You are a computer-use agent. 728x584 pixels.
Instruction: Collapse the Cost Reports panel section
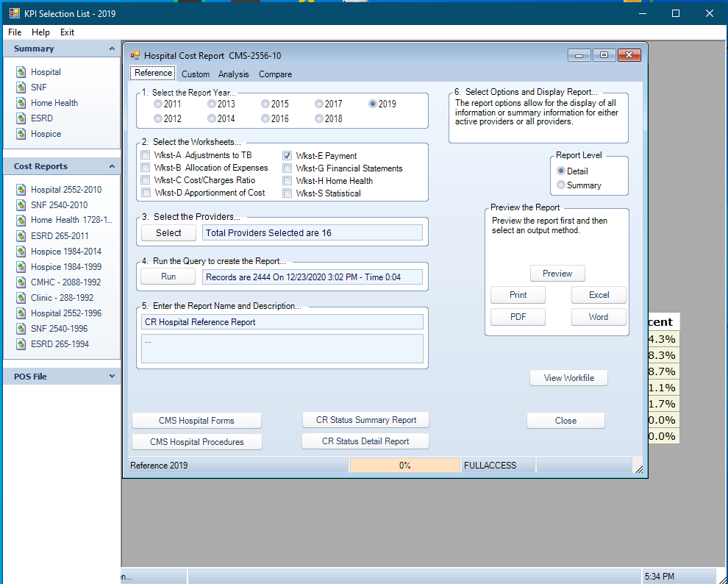tap(112, 166)
